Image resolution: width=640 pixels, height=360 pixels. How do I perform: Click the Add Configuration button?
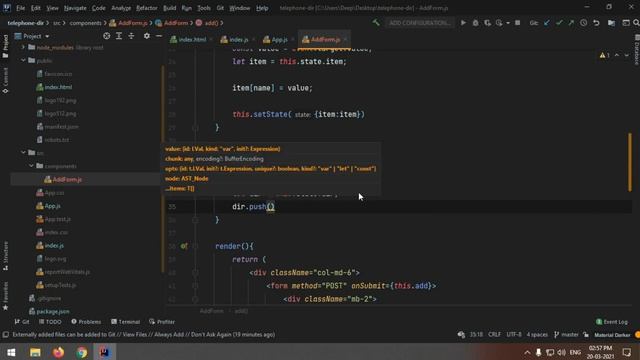419,23
